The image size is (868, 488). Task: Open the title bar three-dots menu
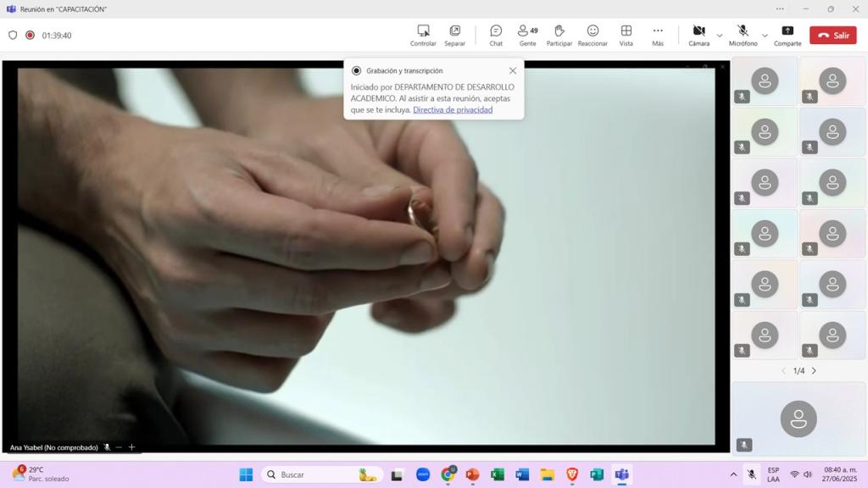[x=780, y=9]
